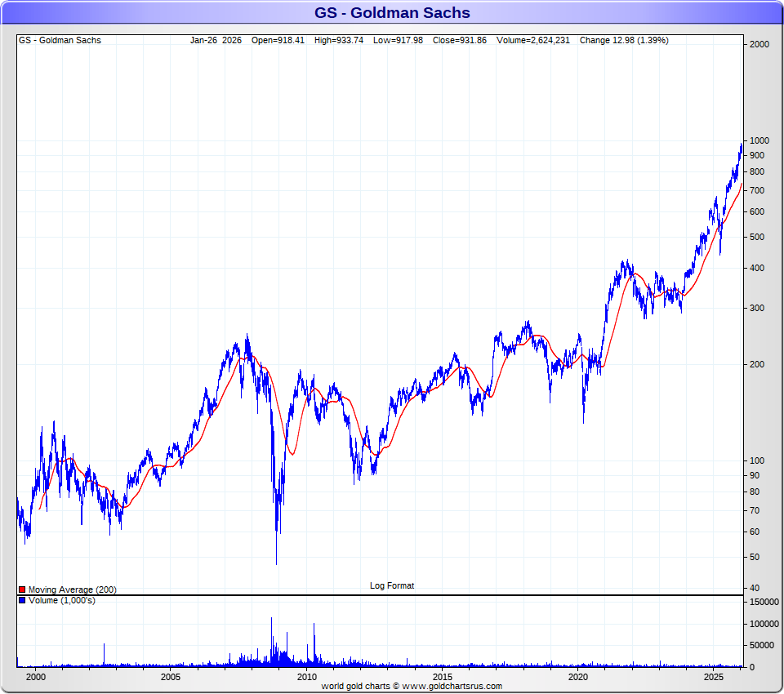784x694 pixels.
Task: Click the 700 price axis label
Action: click(x=757, y=190)
